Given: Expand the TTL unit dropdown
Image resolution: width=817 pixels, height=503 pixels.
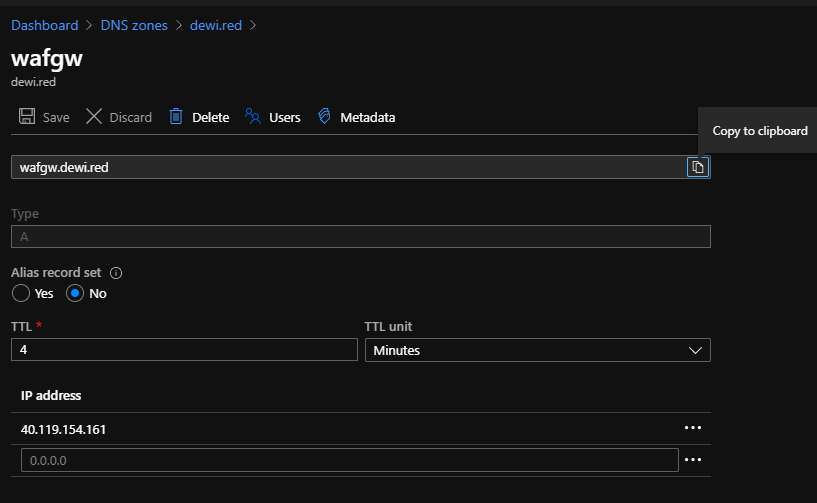Looking at the screenshot, I should (x=537, y=350).
